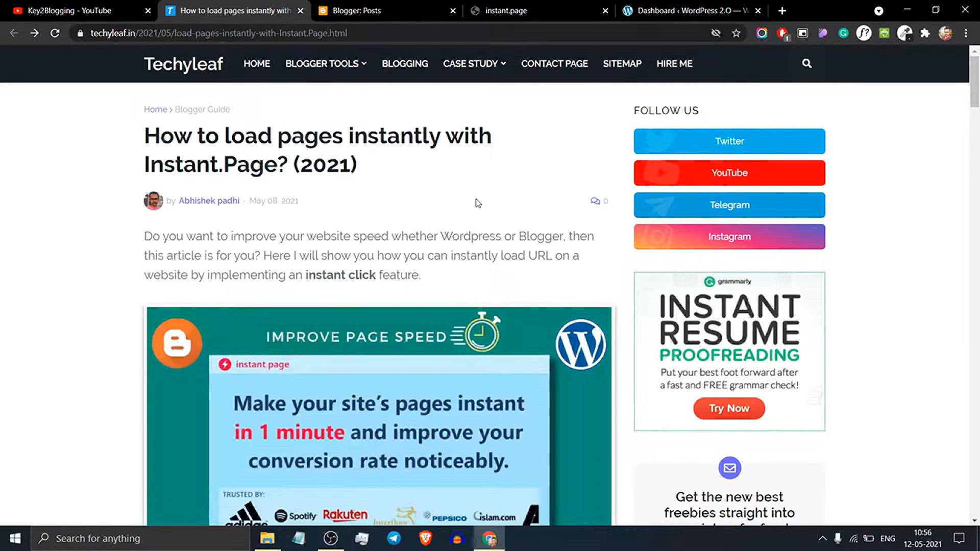The image size is (980, 551).
Task: Click the Improve Page Speed featured image
Action: [x=379, y=416]
